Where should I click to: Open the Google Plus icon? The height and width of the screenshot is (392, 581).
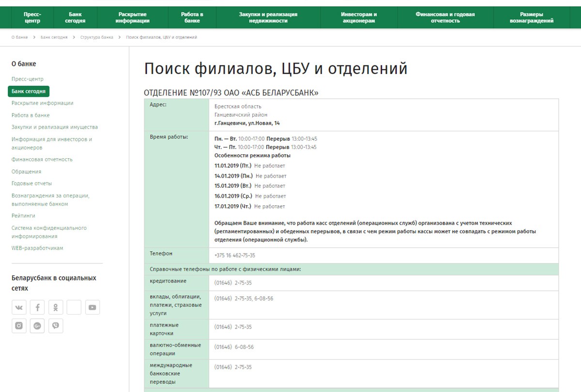[x=37, y=326]
